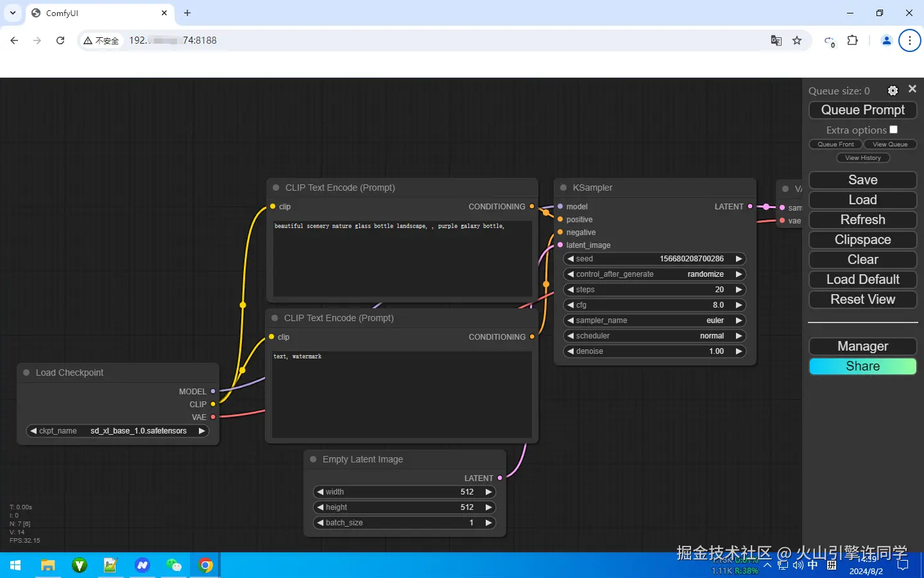This screenshot has width=924, height=578.
Task: Click Queue Prompt button
Action: 863,110
